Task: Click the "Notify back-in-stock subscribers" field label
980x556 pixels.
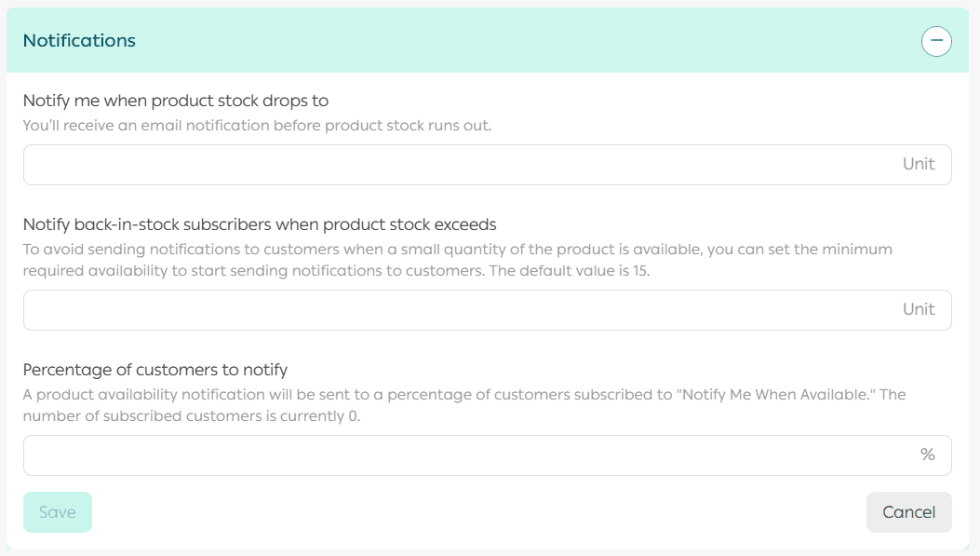Action: click(260, 224)
